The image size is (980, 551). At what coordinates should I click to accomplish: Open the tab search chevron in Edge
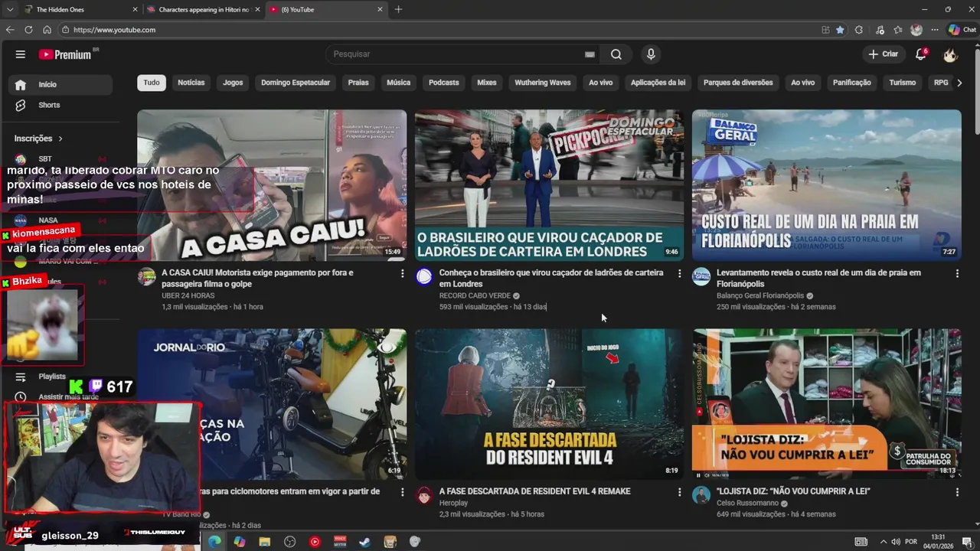click(10, 9)
